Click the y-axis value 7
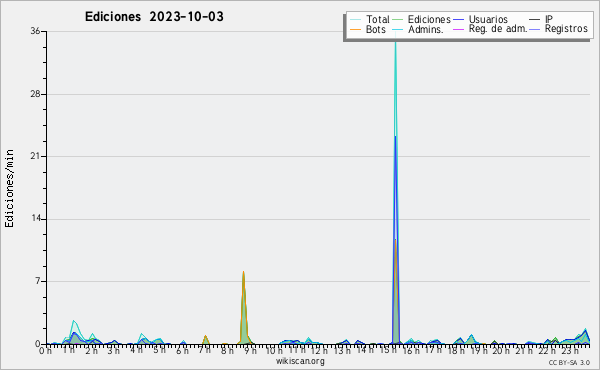The image size is (600, 370). pyautogui.click(x=38, y=281)
